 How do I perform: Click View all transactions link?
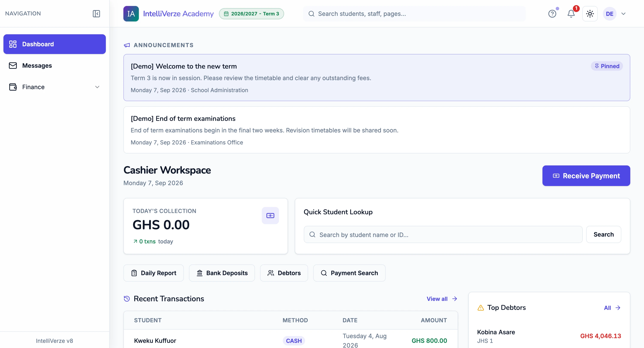tap(442, 299)
